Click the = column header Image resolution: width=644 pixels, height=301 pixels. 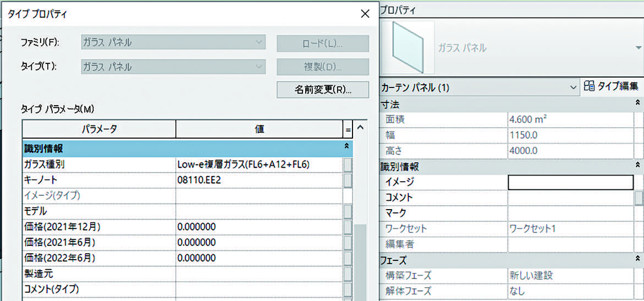pyautogui.click(x=348, y=129)
